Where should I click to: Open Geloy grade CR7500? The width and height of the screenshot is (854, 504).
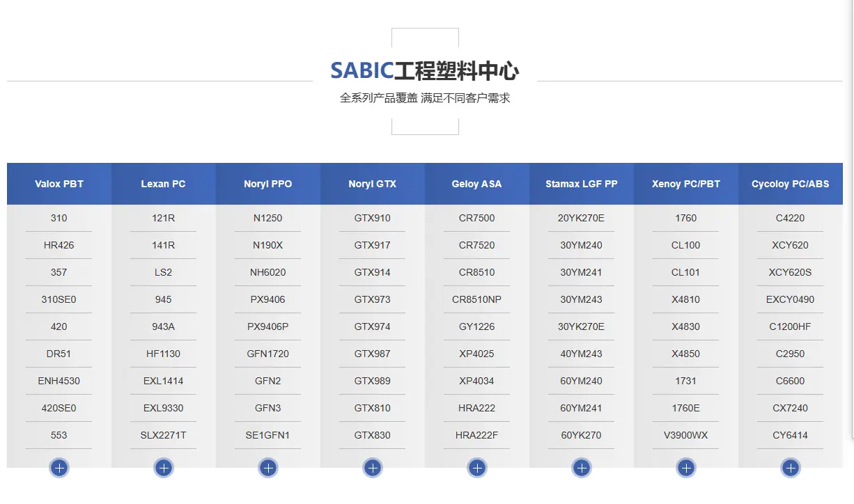point(477,218)
